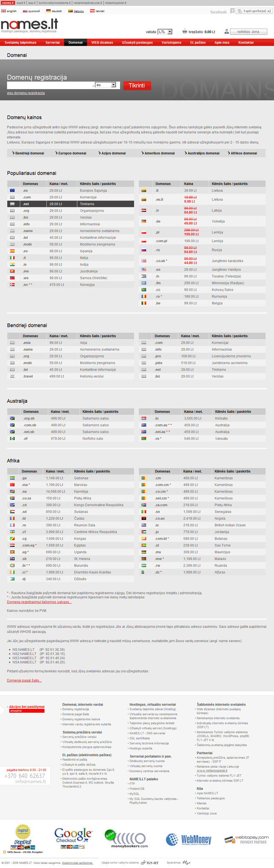274x868 pixels.
Task: Open the info@names.lt email address
Action: 30,781
